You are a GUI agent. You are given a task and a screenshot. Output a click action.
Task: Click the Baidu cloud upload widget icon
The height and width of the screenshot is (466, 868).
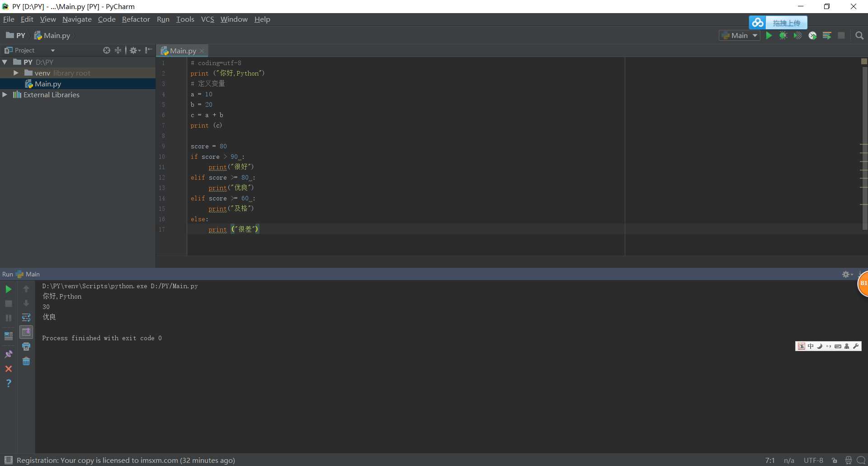click(758, 23)
